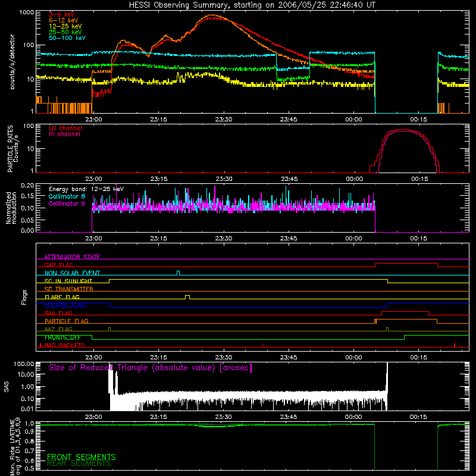Click the BAD PACKETS flag label
The image size is (476, 476).
pyautogui.click(x=65, y=345)
